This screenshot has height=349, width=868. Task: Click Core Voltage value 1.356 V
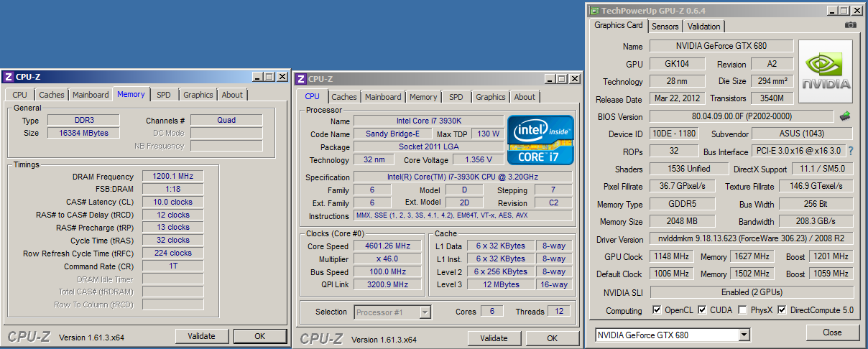(x=479, y=159)
